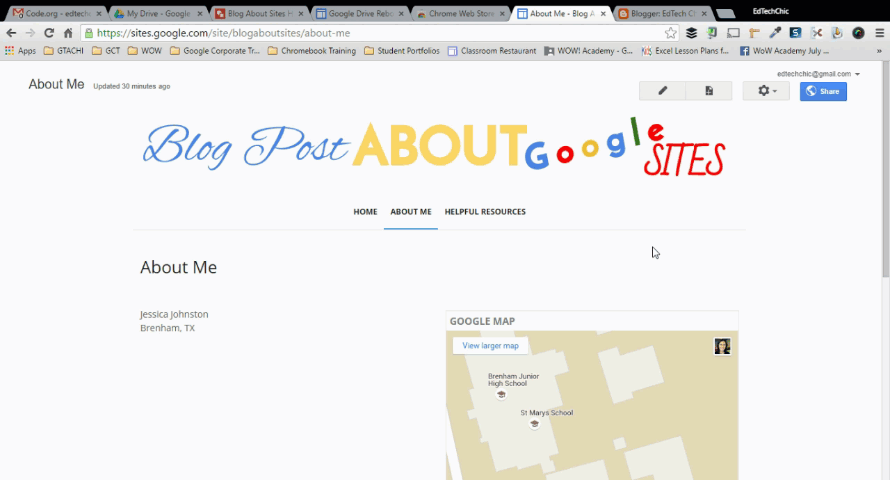Click the joystick extension icon
Image resolution: width=890 pixels, height=480 pixels.
(837, 33)
